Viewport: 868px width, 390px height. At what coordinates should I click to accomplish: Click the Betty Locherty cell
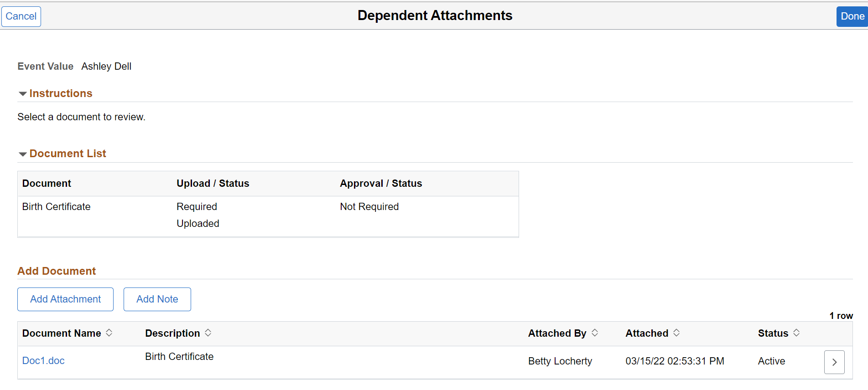point(560,361)
